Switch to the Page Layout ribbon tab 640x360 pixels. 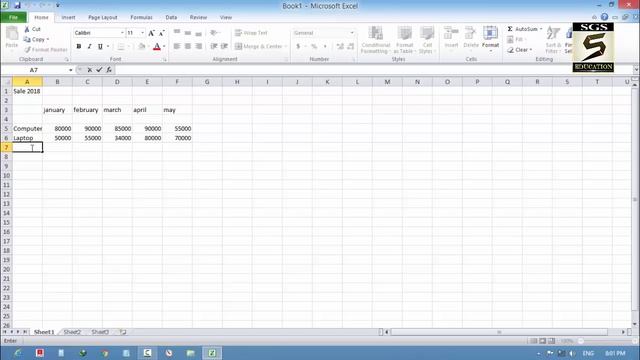tap(102, 18)
